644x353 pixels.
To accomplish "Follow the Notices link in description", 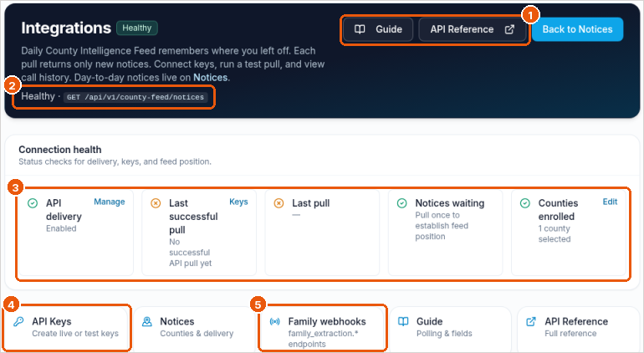I will [x=210, y=77].
